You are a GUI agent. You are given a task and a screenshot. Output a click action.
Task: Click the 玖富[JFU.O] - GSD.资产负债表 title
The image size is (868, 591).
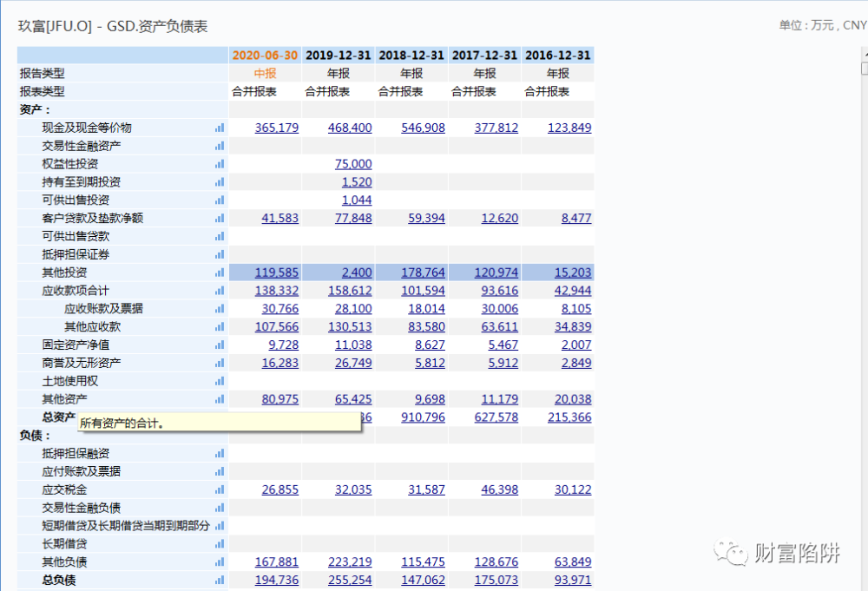click(x=113, y=26)
